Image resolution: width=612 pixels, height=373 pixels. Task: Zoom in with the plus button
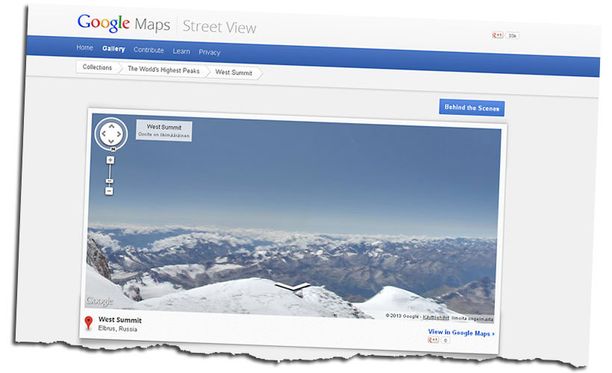click(x=110, y=160)
